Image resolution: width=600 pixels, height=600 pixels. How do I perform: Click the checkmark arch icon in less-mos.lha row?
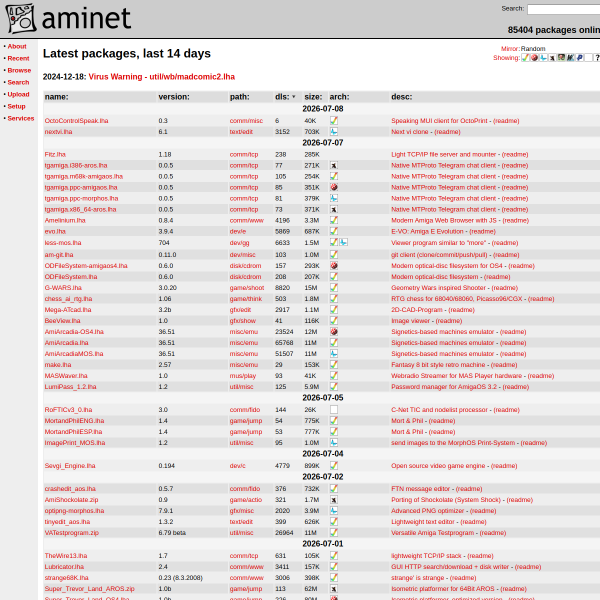pos(334,243)
